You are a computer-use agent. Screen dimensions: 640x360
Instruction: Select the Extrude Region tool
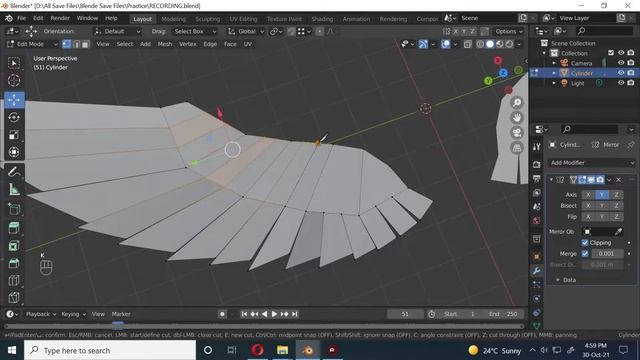(14, 228)
